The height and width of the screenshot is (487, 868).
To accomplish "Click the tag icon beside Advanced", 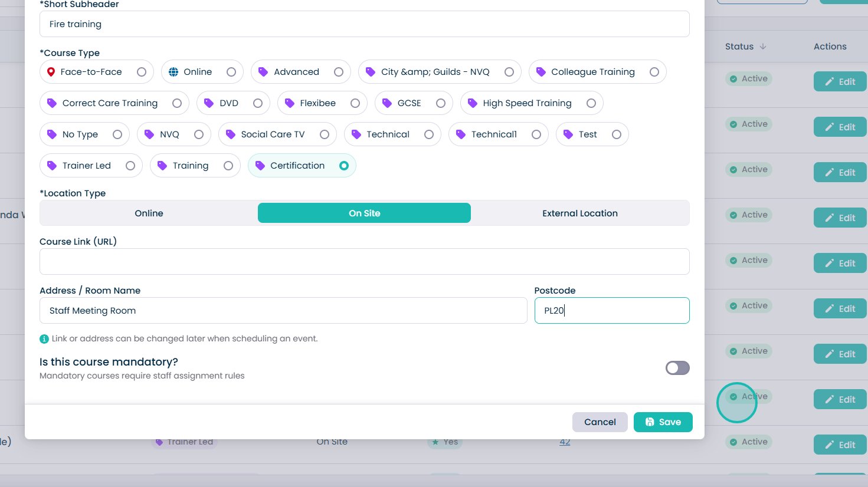I will coord(263,72).
